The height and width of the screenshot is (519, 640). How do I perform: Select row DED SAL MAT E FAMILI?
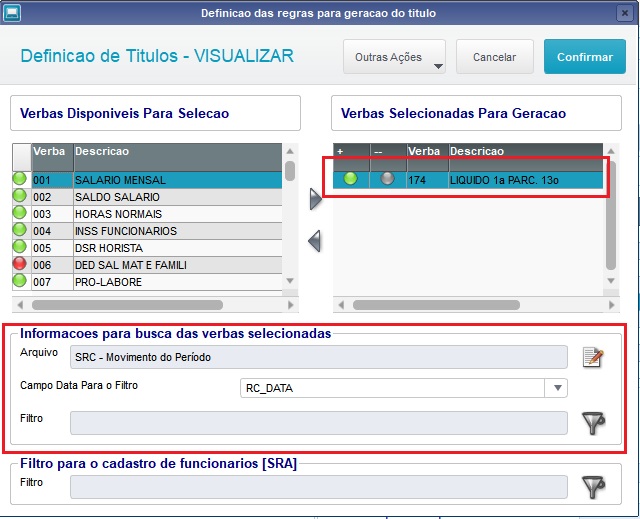point(147,265)
